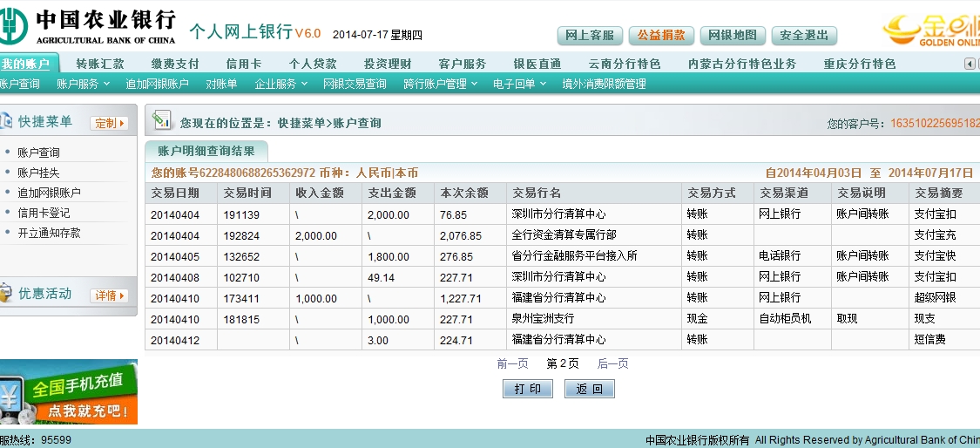Click the 快捷菜单 panel header icon

(x=5, y=122)
